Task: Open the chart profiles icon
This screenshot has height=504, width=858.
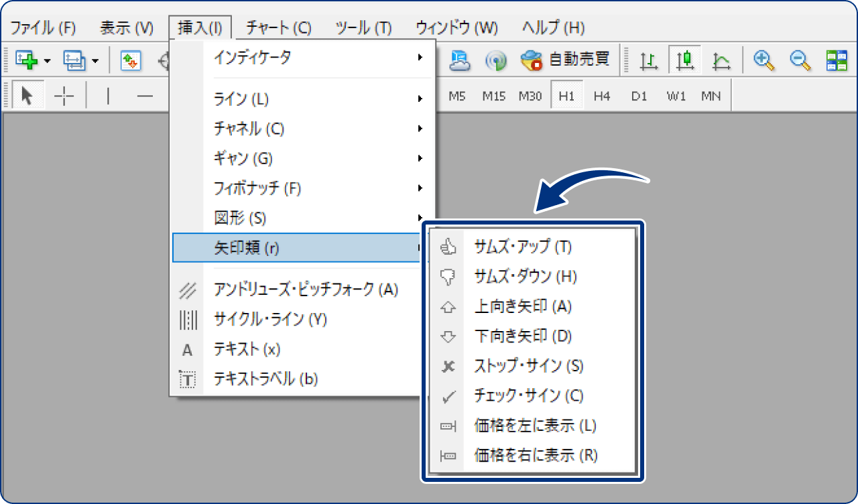Action: [75, 60]
